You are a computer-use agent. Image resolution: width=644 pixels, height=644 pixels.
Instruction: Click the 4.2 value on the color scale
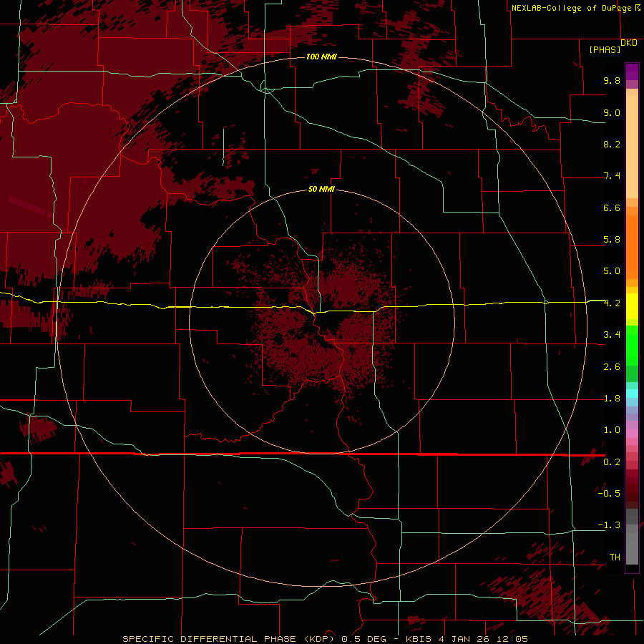612,303
